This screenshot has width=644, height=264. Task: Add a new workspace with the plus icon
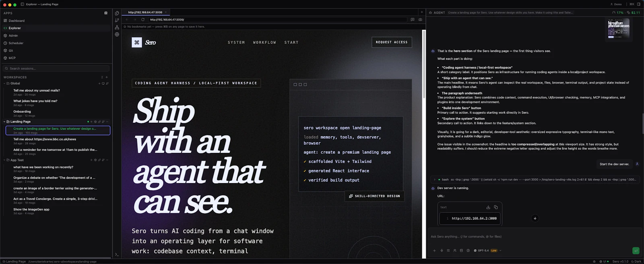[107, 77]
